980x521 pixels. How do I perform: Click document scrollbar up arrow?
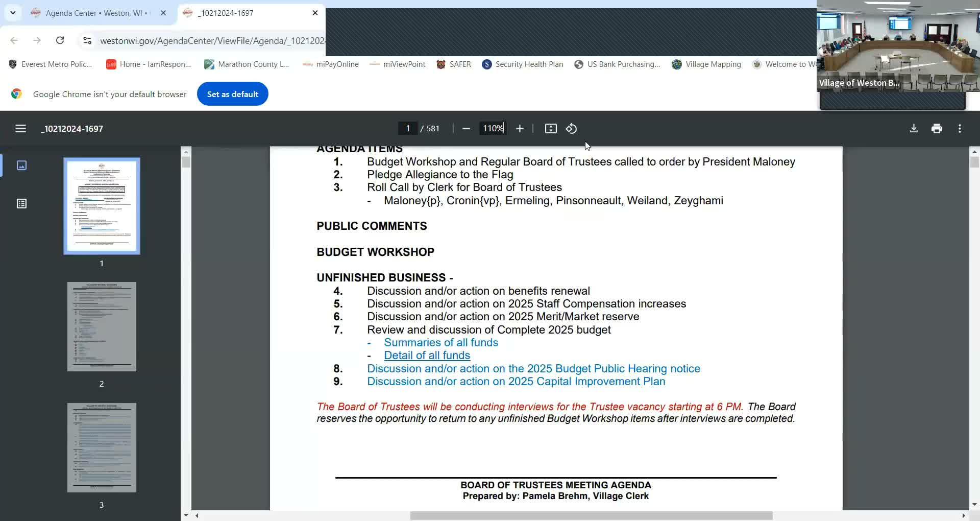click(x=974, y=152)
